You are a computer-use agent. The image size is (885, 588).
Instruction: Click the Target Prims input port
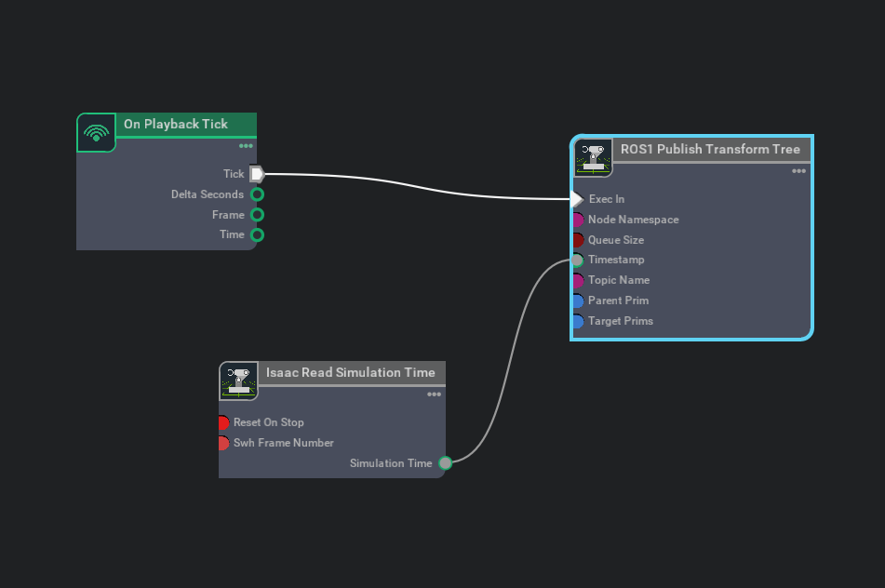pyautogui.click(x=577, y=321)
